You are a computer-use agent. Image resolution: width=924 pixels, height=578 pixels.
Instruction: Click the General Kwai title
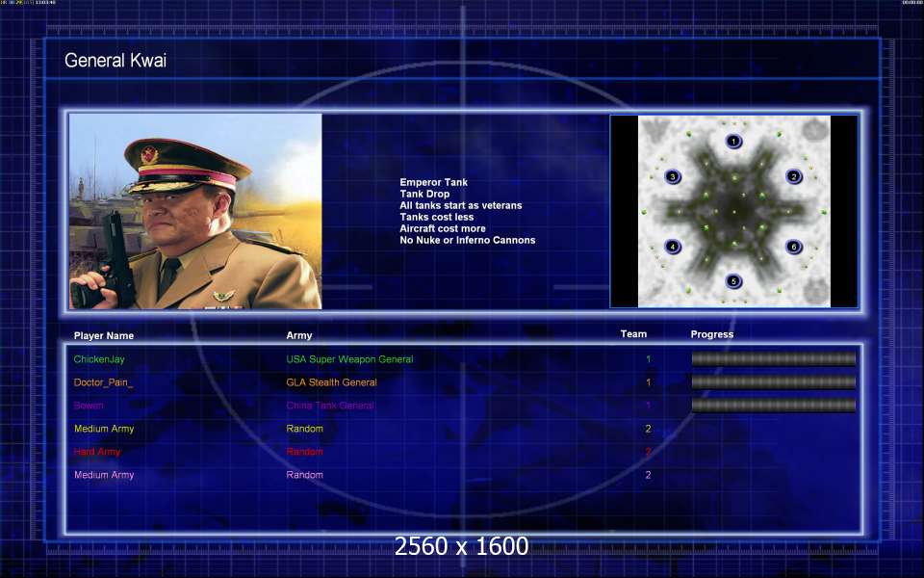(x=115, y=60)
